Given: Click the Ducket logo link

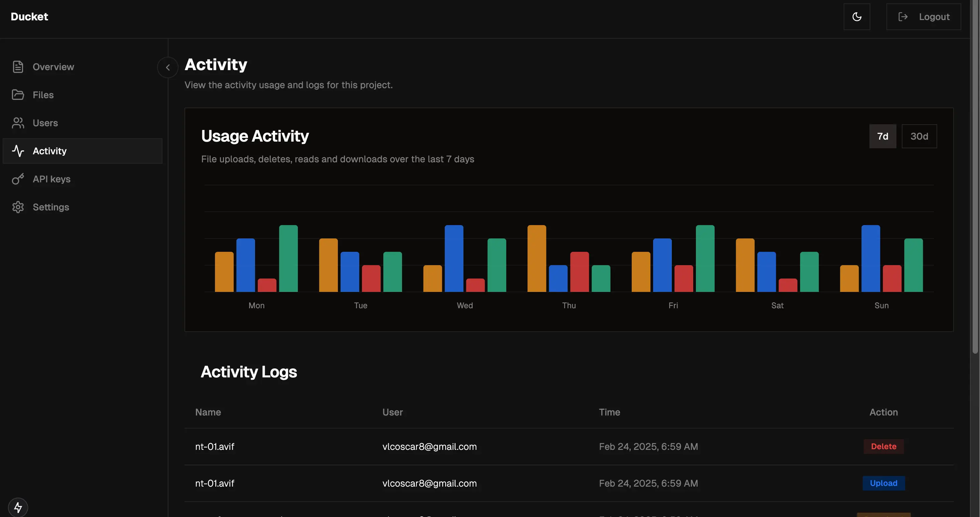Looking at the screenshot, I should pos(29,17).
